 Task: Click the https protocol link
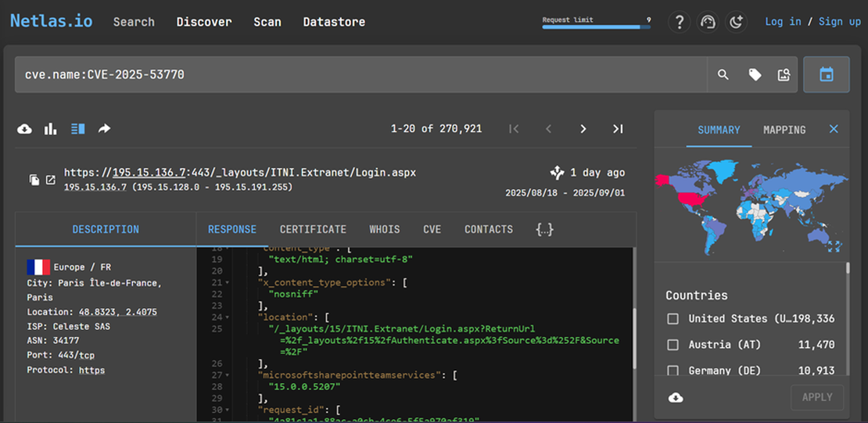point(92,370)
